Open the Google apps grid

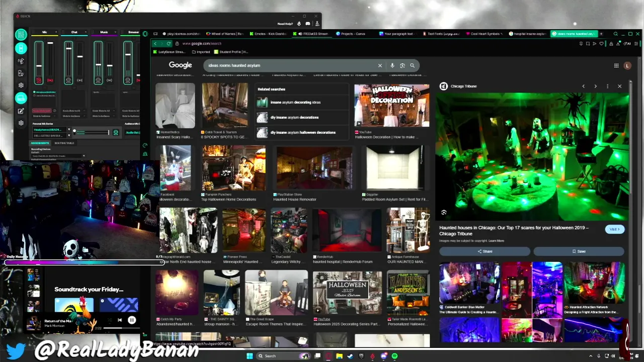tap(616, 65)
